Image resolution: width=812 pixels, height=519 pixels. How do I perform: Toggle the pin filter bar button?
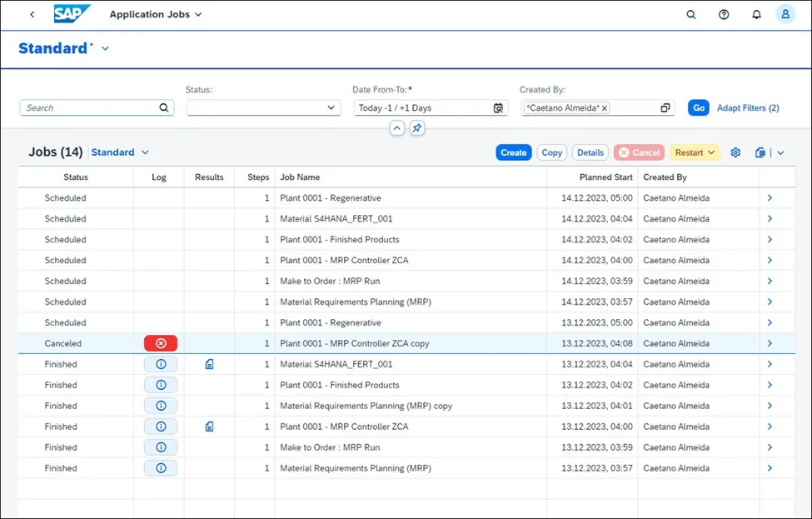point(417,128)
